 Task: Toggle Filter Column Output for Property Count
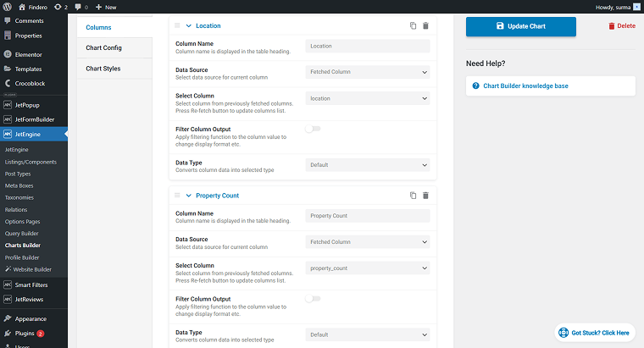pyautogui.click(x=313, y=299)
